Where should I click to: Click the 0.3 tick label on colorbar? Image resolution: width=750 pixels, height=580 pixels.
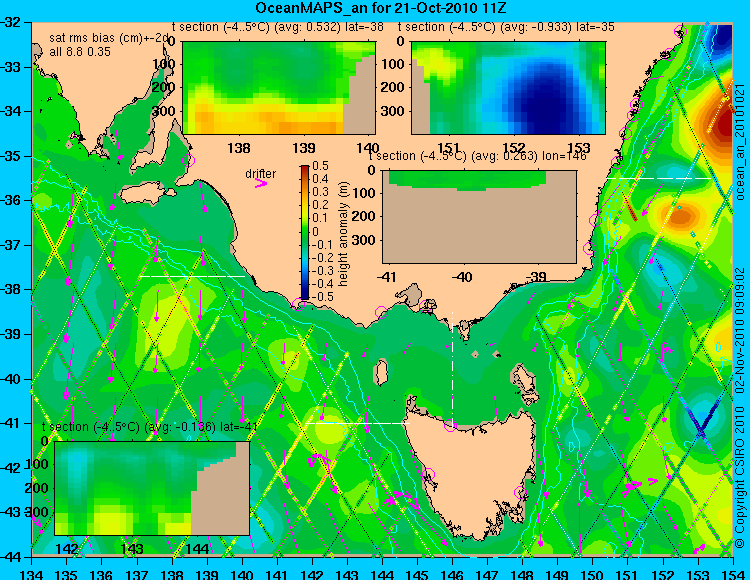coord(320,192)
